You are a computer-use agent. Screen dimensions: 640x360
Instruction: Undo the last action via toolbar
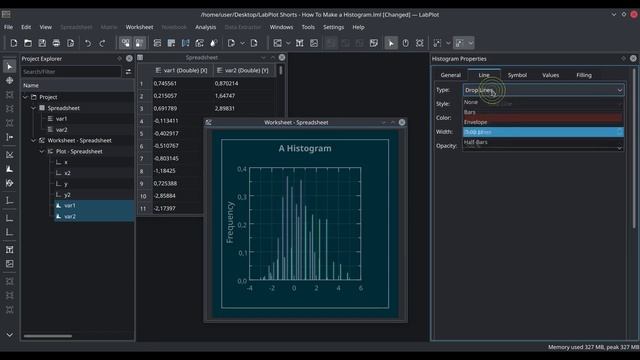pyautogui.click(x=88, y=43)
